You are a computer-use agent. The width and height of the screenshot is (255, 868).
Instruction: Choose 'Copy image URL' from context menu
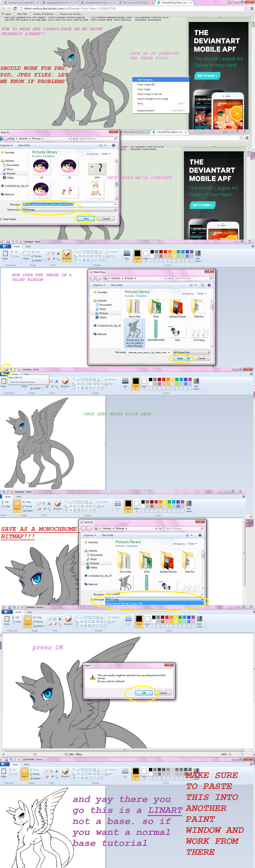161,84
